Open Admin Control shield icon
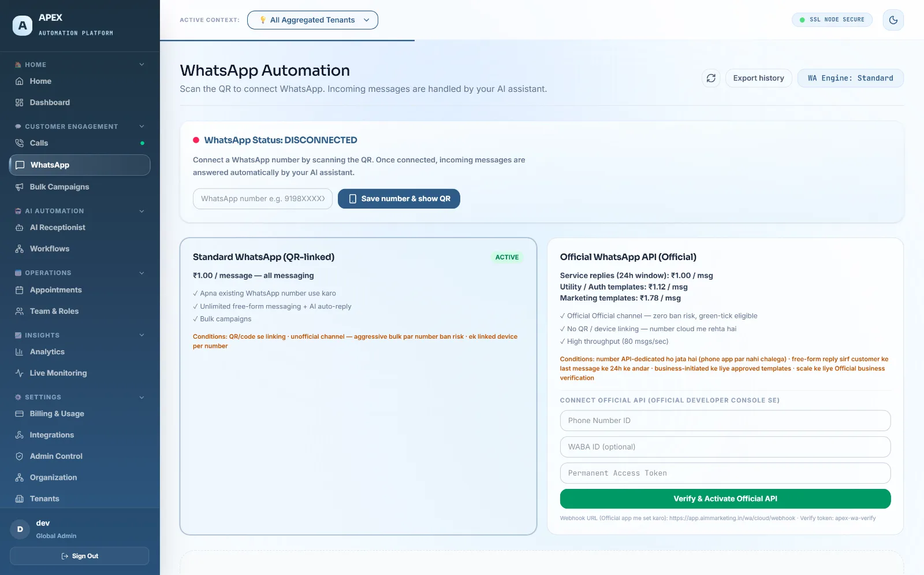This screenshot has height=575, width=924. pos(19,457)
